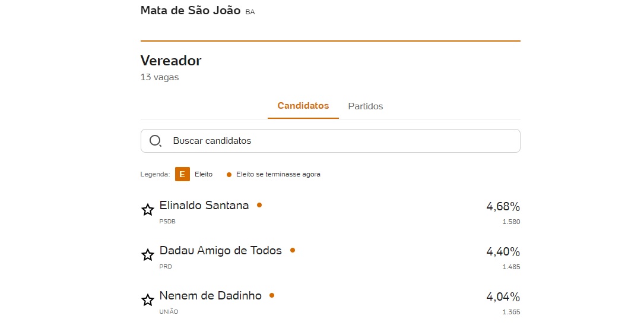This screenshot has width=644, height=325.
Task: Click the orange dot beside Elinaldo Santana
Action: 259,205
